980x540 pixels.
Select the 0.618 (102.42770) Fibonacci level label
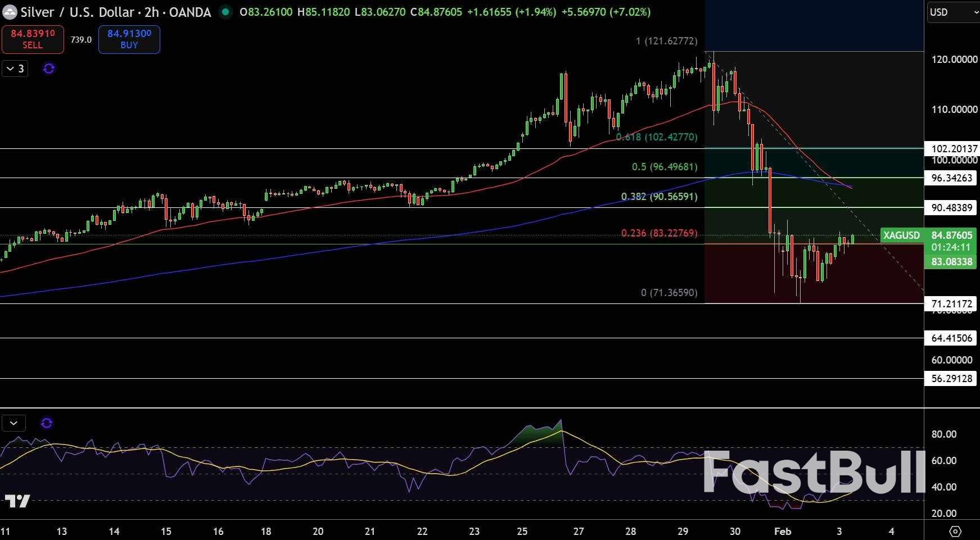click(656, 137)
